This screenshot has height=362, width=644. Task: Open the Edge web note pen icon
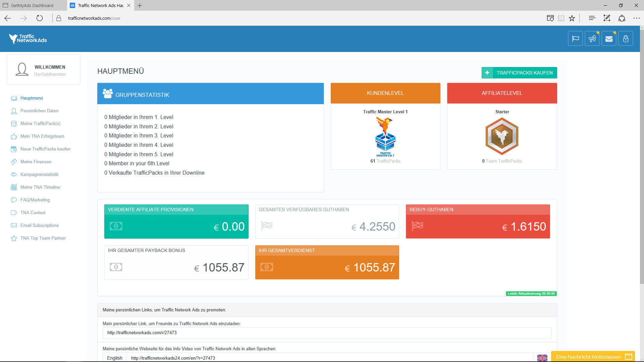607,18
